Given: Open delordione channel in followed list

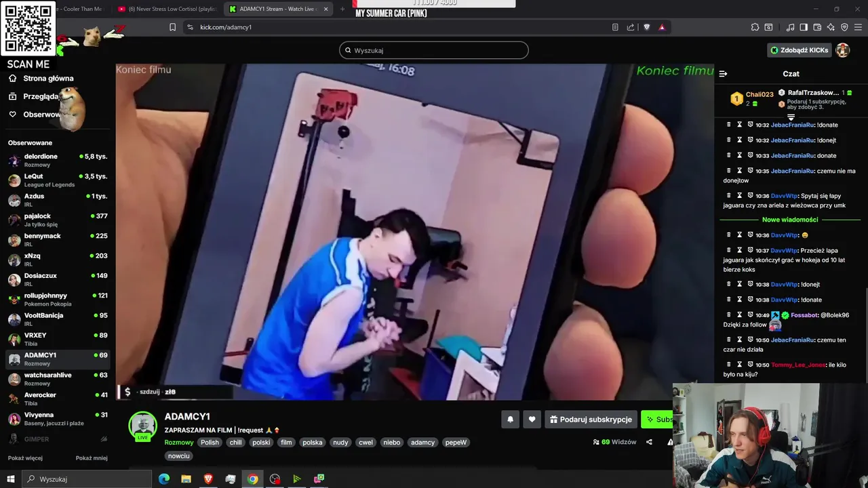Looking at the screenshot, I should pos(58,160).
